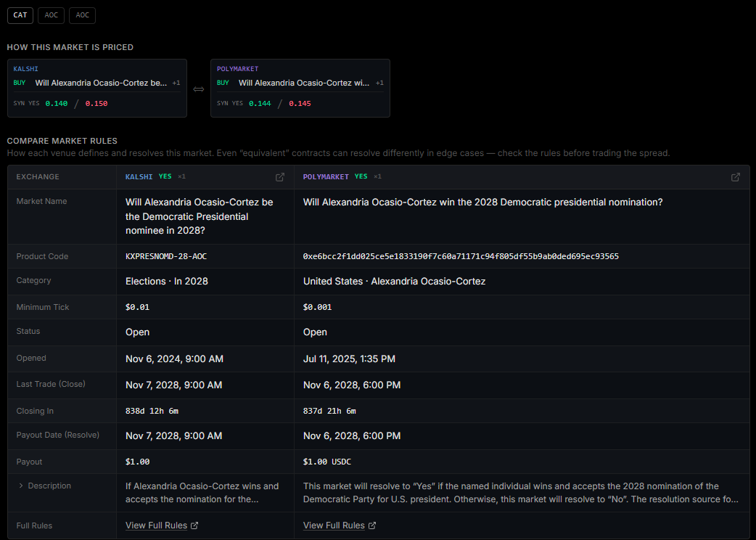Click Polymarket ask price 0.145

pos(300,103)
